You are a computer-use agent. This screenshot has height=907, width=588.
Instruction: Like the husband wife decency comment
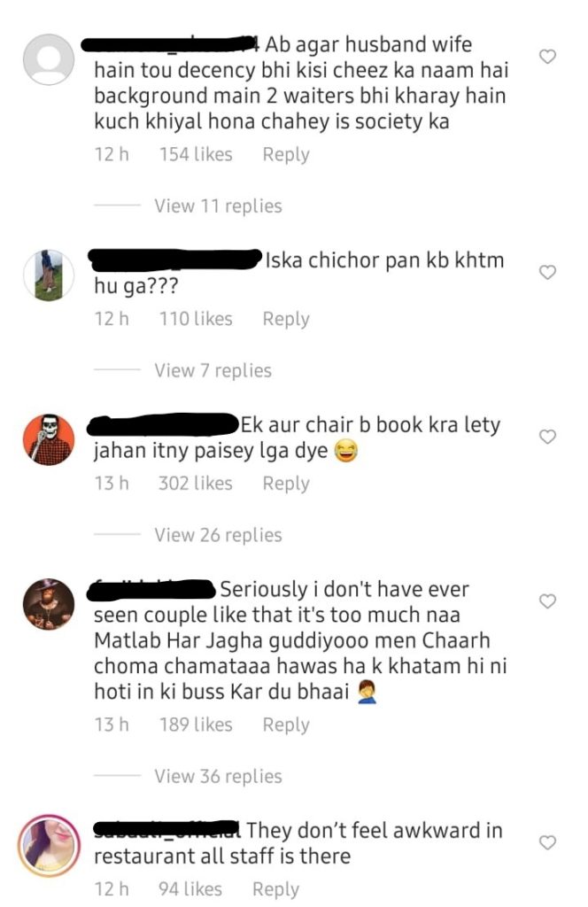[x=547, y=57]
